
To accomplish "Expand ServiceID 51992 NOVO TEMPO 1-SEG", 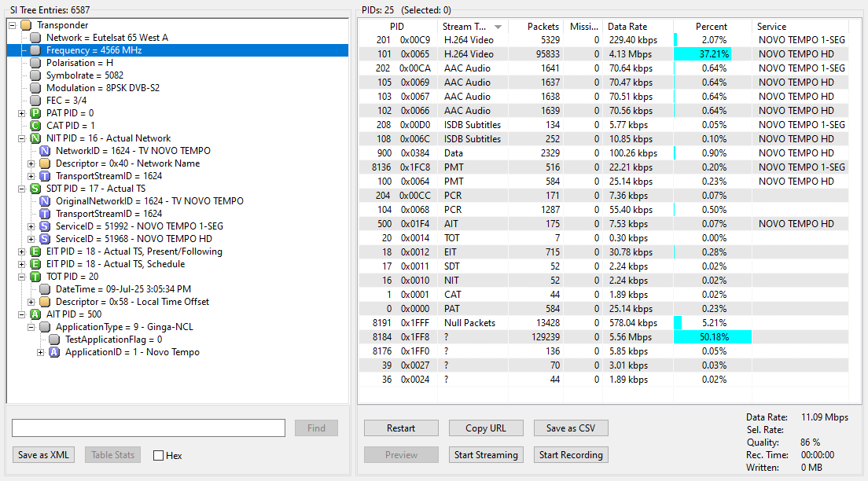I will [x=31, y=226].
